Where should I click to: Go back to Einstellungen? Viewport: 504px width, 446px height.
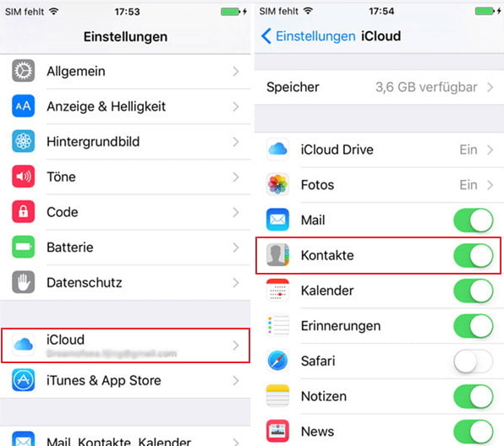(309, 36)
